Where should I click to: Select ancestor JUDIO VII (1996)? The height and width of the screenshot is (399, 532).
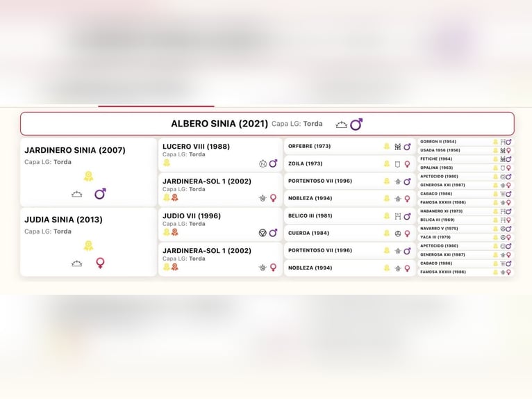point(192,215)
